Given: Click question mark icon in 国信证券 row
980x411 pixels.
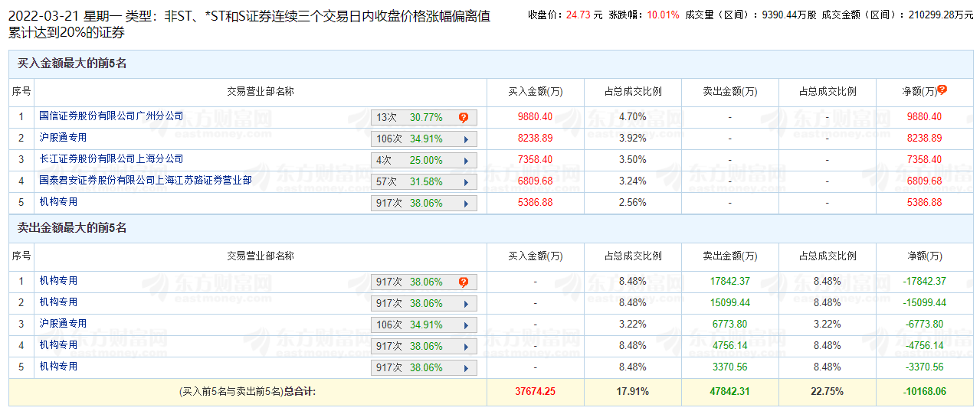Looking at the screenshot, I should (464, 117).
